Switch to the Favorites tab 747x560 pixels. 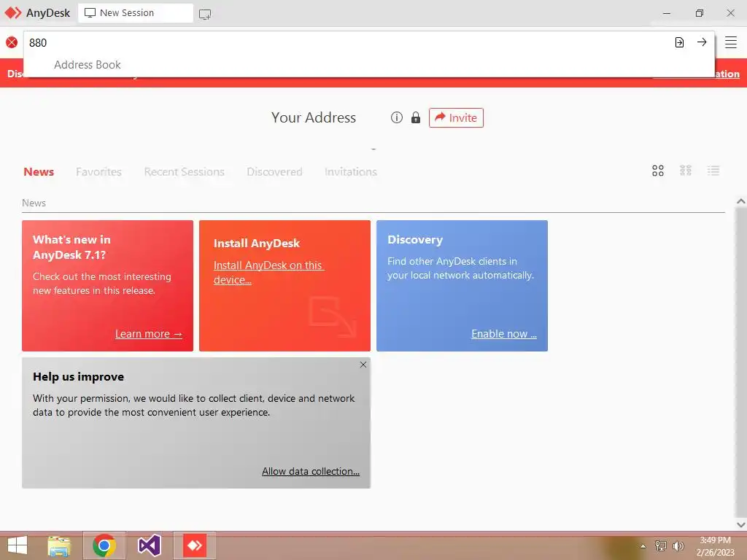point(98,171)
